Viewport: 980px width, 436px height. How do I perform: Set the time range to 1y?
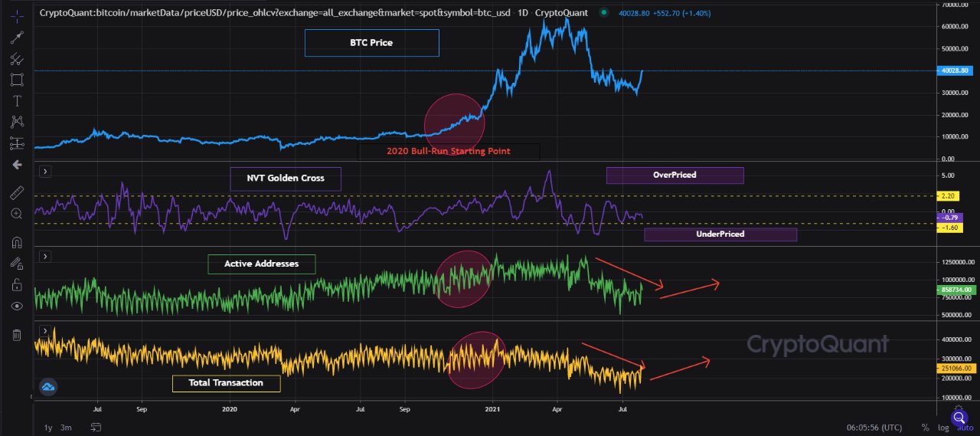pos(48,428)
